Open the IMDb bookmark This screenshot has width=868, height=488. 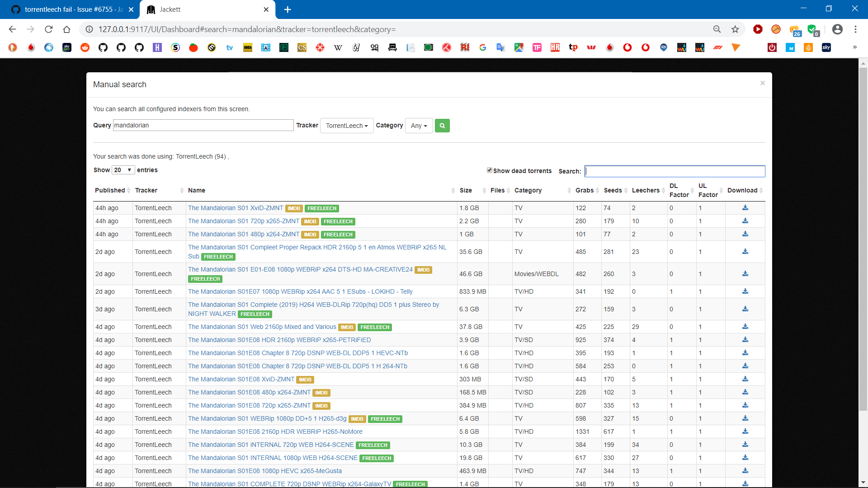pyautogui.click(x=248, y=47)
